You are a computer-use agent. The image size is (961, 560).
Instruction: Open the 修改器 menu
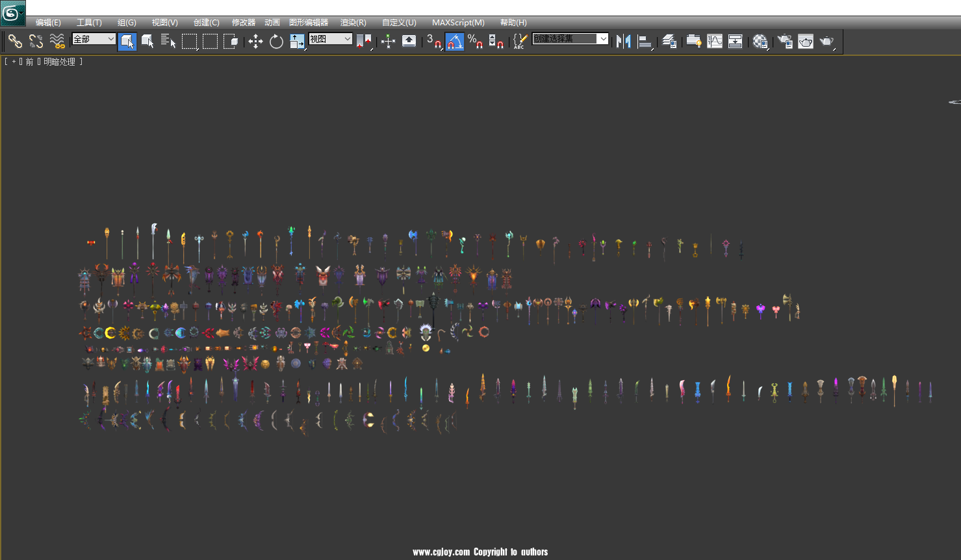click(244, 23)
